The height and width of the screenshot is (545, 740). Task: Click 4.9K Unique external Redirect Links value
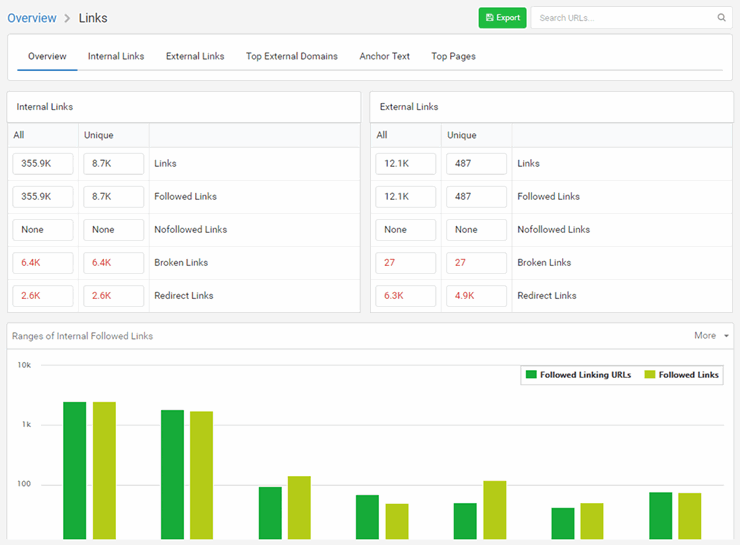pos(476,296)
